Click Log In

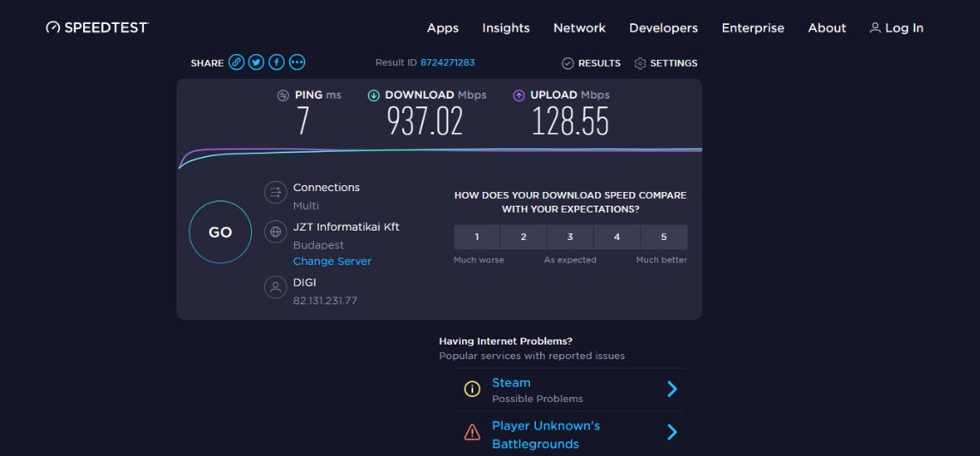tap(897, 28)
